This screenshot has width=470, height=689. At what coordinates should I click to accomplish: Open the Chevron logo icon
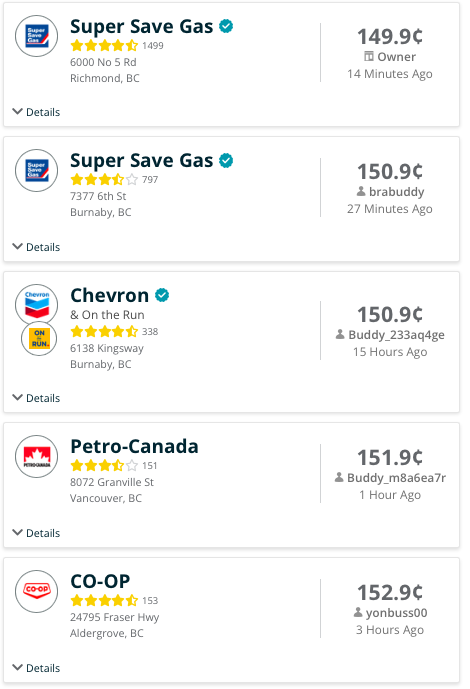point(36,304)
